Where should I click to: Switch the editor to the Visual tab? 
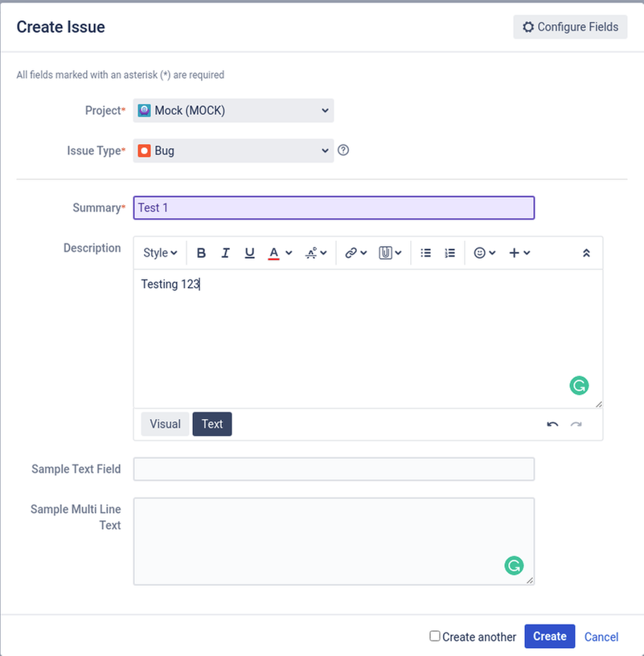point(165,424)
